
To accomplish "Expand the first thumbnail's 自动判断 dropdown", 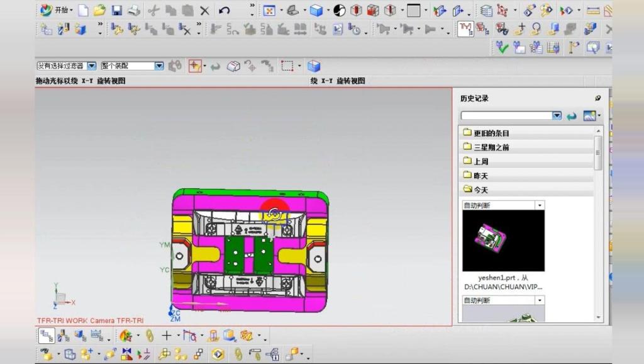I will click(x=539, y=205).
